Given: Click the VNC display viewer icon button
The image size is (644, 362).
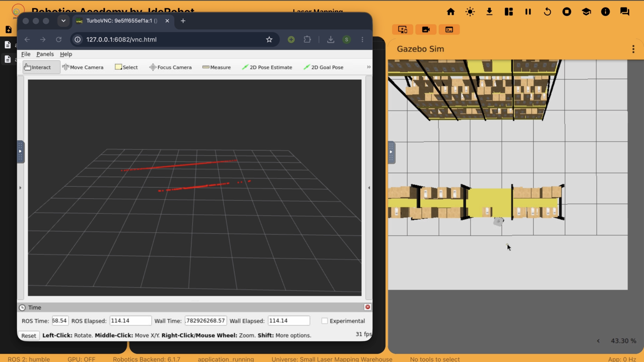Looking at the screenshot, I should tap(402, 30).
